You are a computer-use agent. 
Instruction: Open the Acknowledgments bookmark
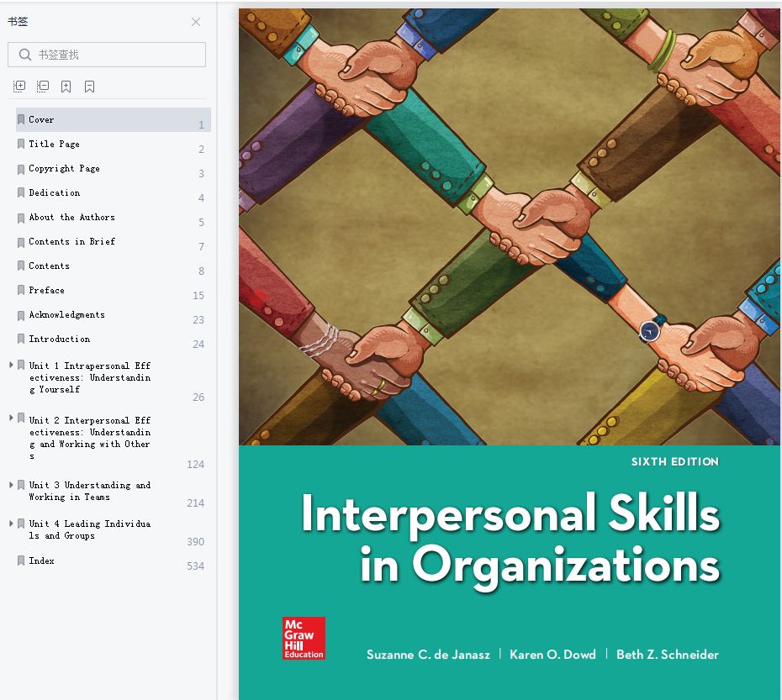click(x=66, y=314)
